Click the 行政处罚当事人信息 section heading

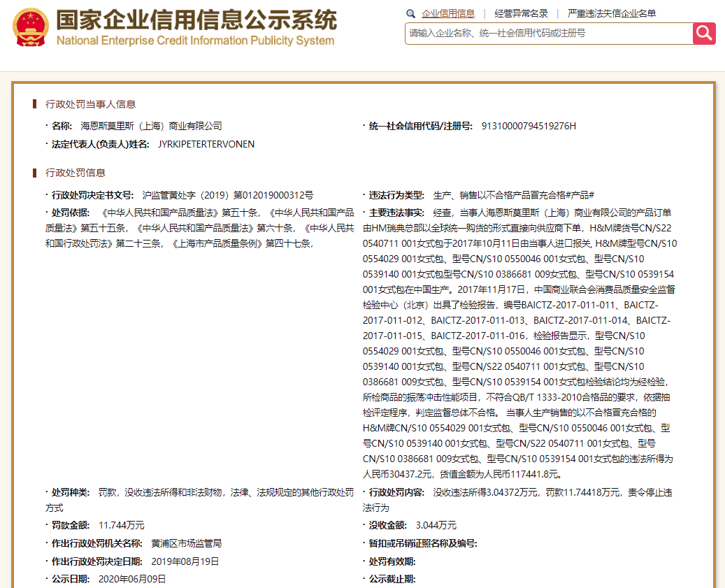[x=91, y=104]
